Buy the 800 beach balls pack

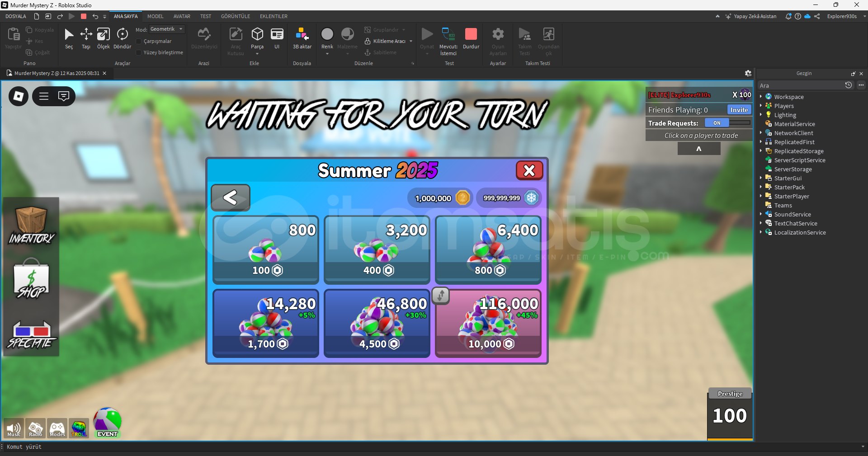pyautogui.click(x=266, y=250)
